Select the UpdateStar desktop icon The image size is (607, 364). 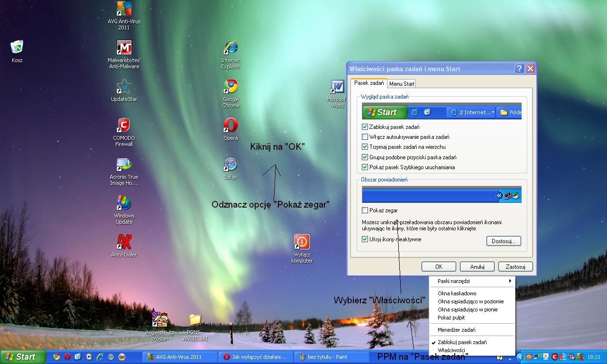click(x=124, y=91)
